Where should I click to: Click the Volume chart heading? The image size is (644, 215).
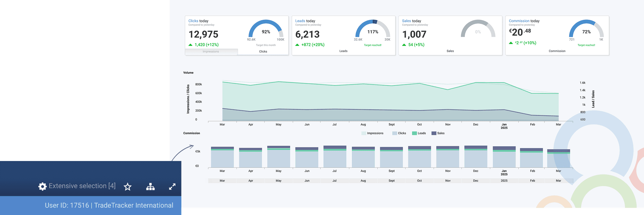coord(189,73)
